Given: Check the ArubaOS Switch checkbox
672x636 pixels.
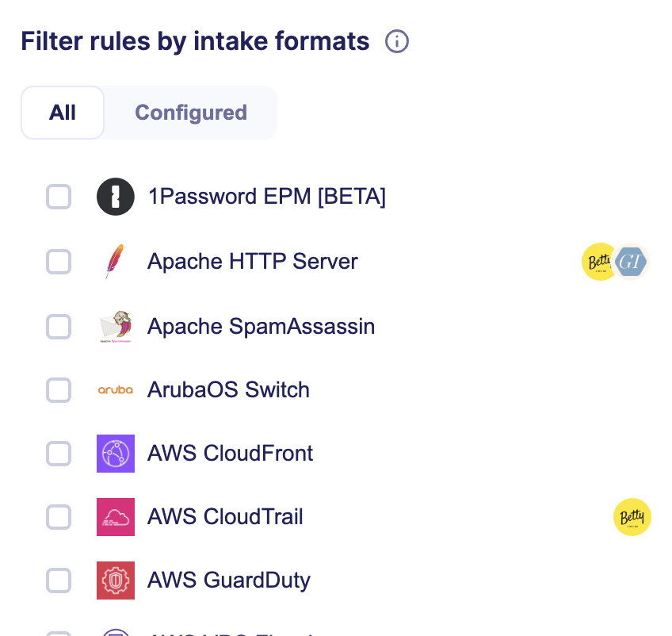Looking at the screenshot, I should (x=59, y=389).
